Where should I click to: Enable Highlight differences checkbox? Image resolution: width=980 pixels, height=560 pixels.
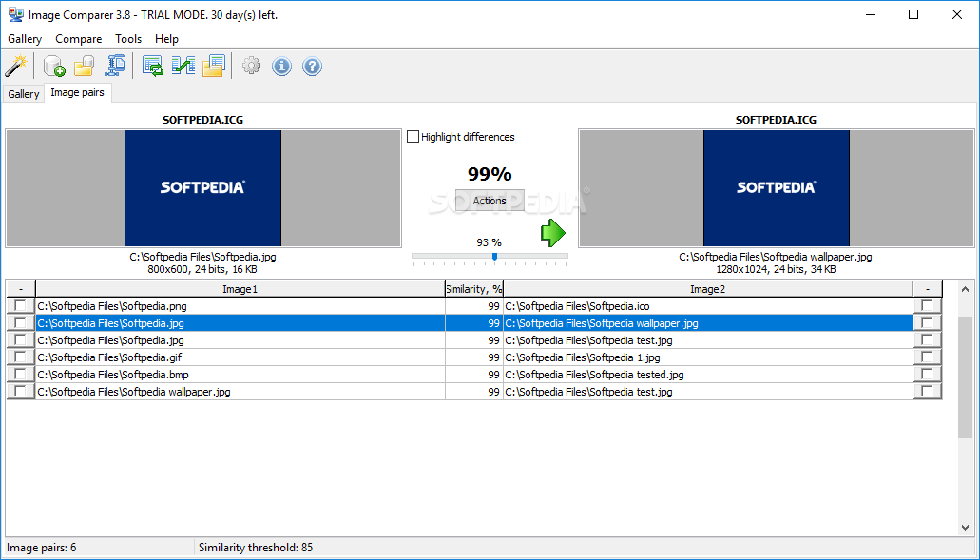coord(413,136)
